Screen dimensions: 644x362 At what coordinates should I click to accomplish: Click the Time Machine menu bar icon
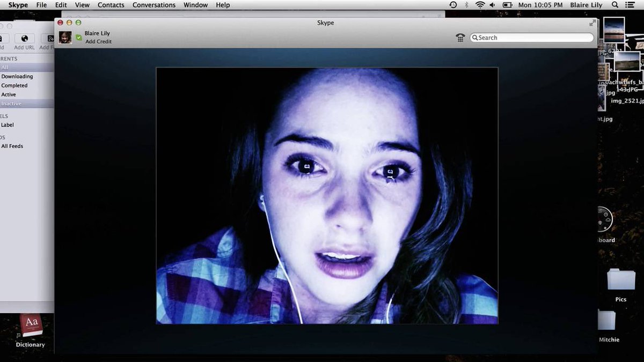point(453,5)
